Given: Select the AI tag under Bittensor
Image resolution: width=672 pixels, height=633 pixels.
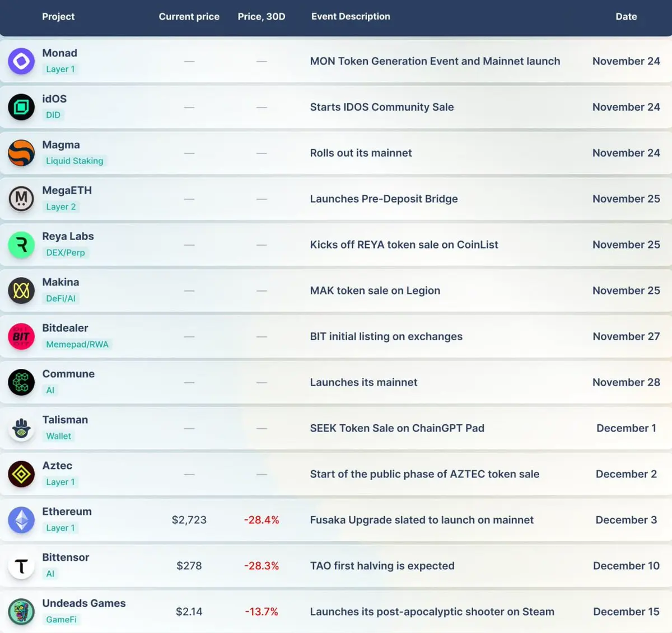Looking at the screenshot, I should tap(50, 574).
